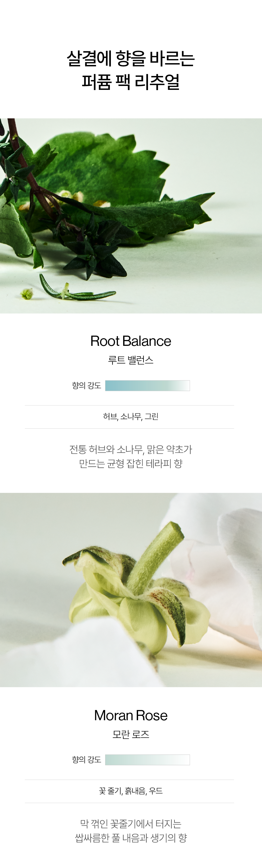This screenshot has width=262, height=868.
Task: Click the Moran Rose scent intensity bar
Action: 147,760
